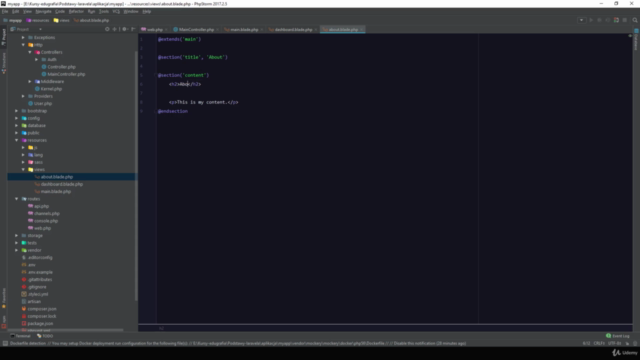
Task: Click the collapse all icon in Project panel
Action: coord(114,29)
